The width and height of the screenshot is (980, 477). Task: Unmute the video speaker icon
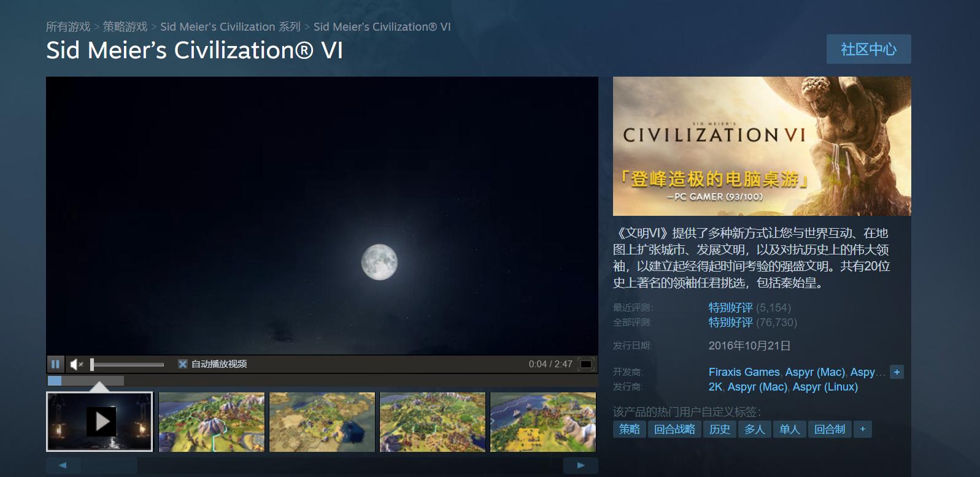77,364
